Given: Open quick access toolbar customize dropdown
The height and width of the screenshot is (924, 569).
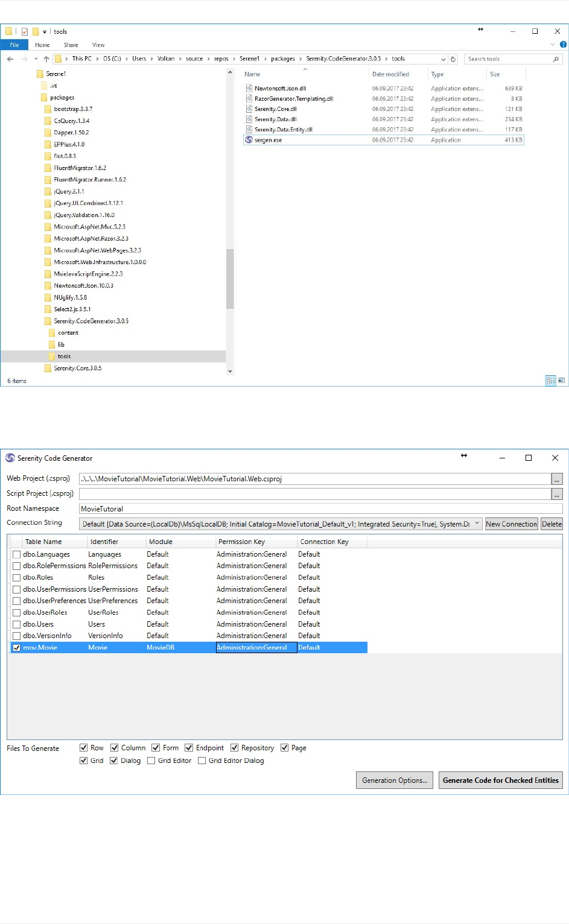Looking at the screenshot, I should [45, 32].
